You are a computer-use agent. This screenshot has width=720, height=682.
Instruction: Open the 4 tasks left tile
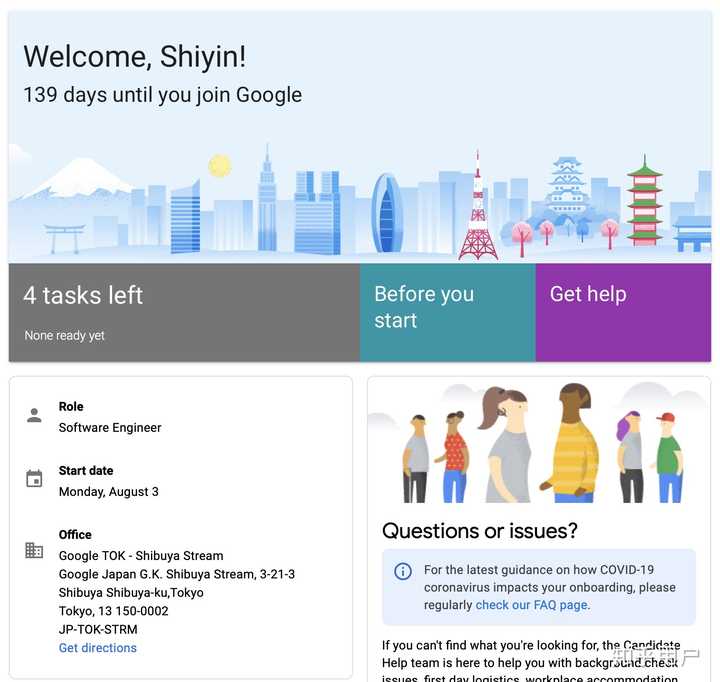point(184,312)
